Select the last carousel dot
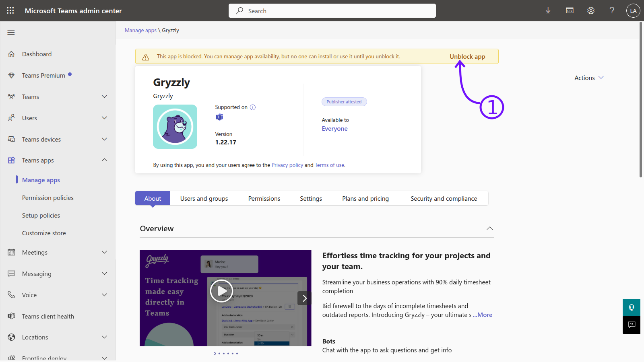This screenshot has height=362, width=644. click(237, 354)
